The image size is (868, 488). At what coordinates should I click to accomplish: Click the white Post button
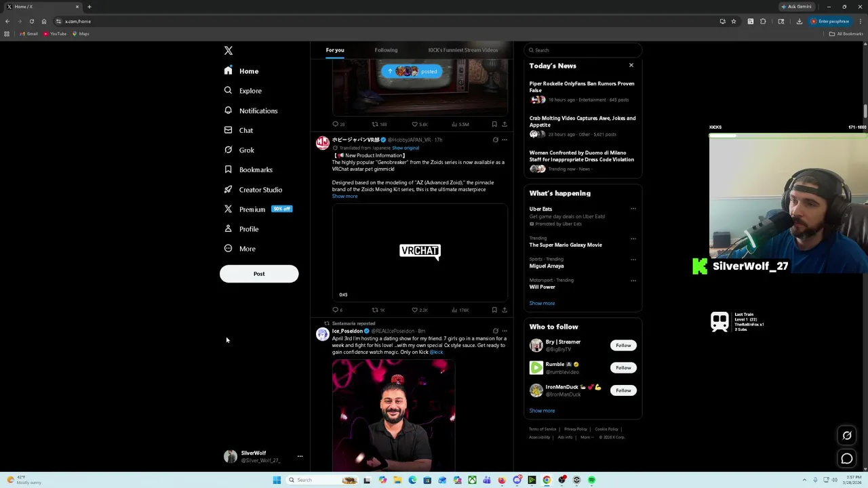point(259,274)
